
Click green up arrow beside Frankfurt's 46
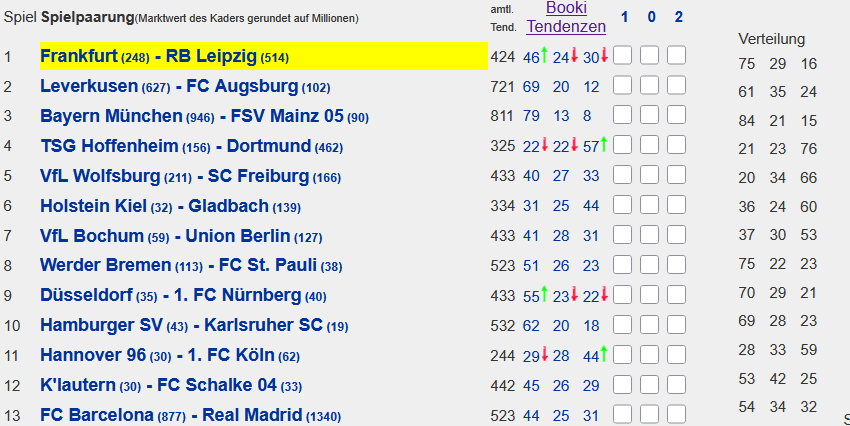(x=544, y=55)
